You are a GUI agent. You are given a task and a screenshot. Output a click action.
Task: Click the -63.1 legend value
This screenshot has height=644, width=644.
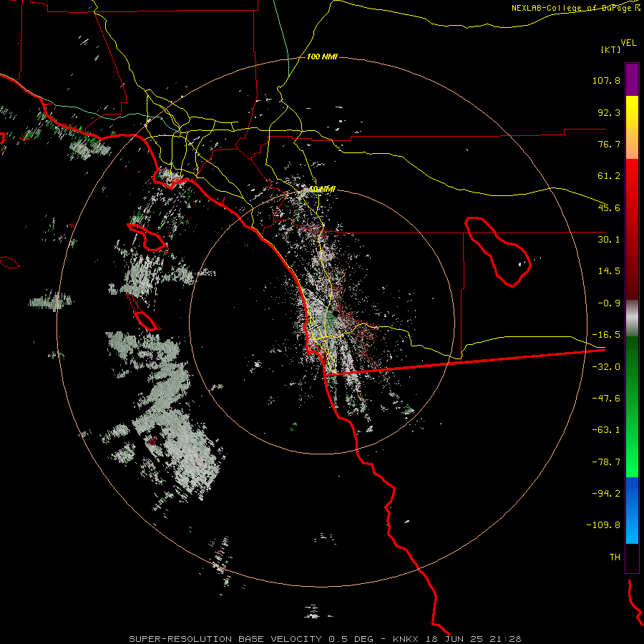[x=606, y=430]
